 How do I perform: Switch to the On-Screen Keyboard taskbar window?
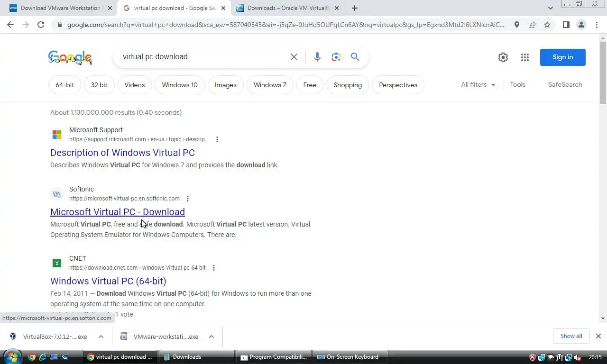point(351,357)
